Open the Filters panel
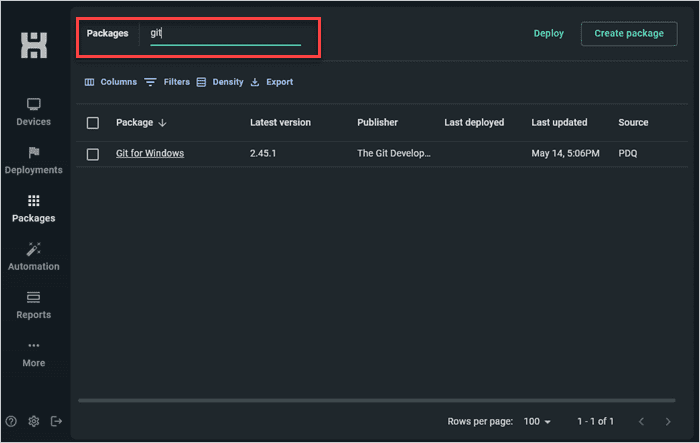The image size is (700, 443). [167, 82]
